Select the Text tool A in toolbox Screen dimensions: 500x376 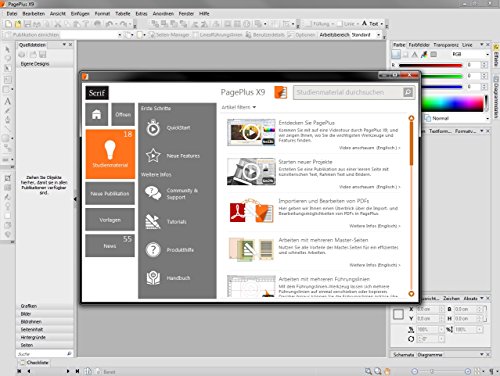tap(7, 101)
